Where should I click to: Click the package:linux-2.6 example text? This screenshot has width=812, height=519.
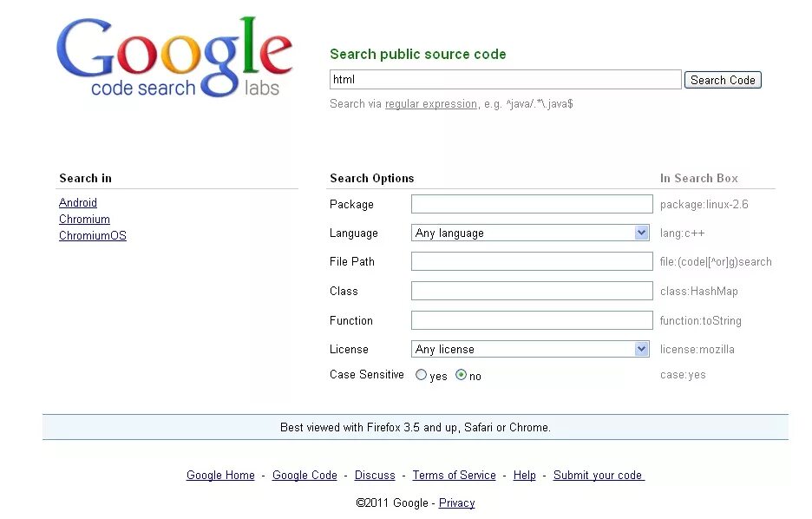pyautogui.click(x=704, y=205)
